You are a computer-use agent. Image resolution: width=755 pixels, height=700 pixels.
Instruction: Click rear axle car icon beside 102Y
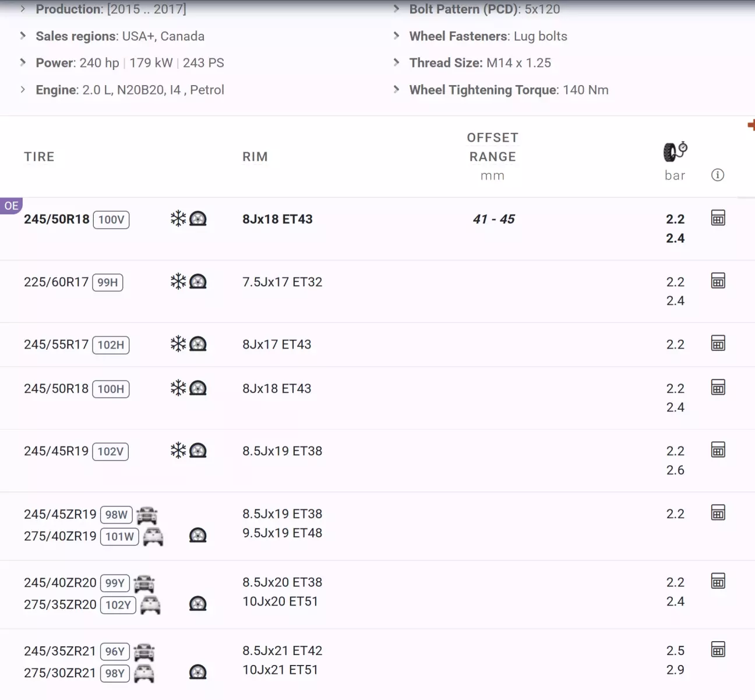[x=150, y=605]
